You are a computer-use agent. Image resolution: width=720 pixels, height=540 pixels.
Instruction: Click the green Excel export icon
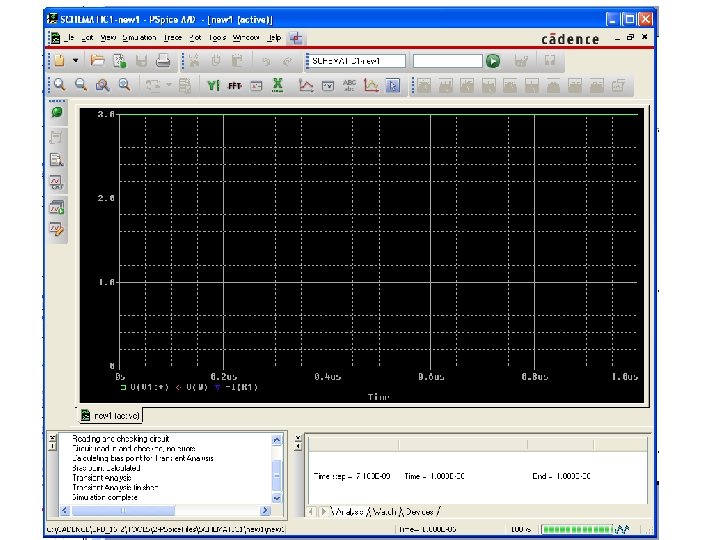coord(277,85)
